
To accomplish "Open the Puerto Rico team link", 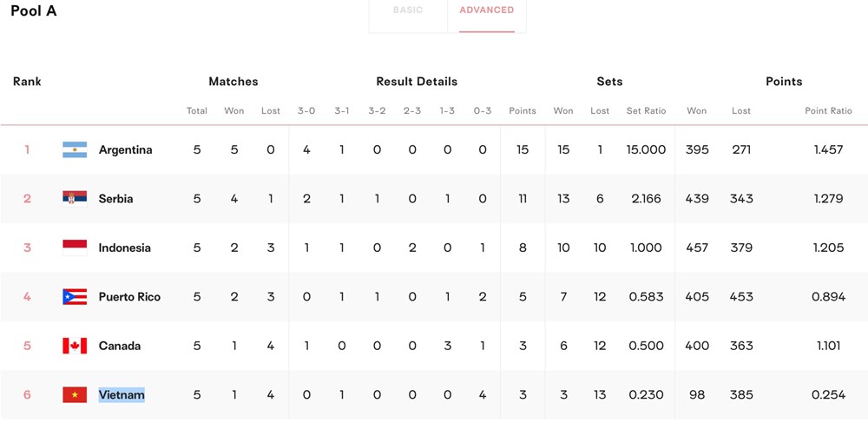I will pos(129,297).
